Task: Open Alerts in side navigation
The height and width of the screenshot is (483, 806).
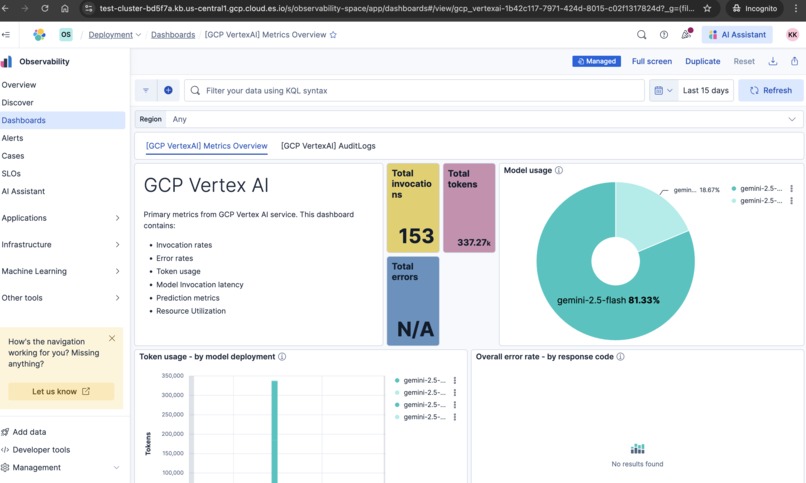Action: tap(12, 138)
